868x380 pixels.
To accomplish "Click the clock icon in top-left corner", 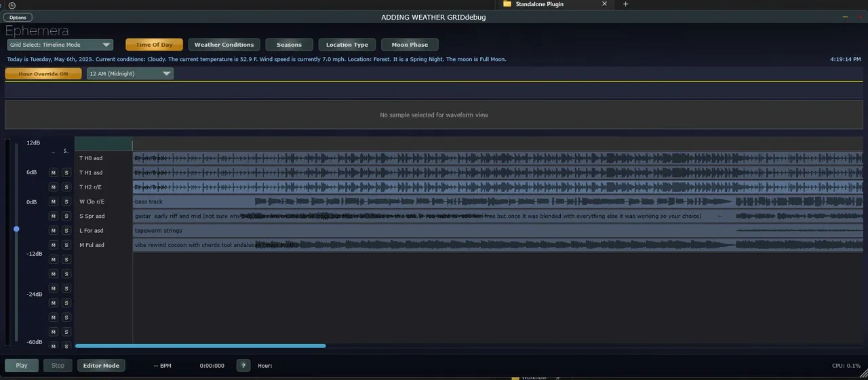I will coord(12,5).
